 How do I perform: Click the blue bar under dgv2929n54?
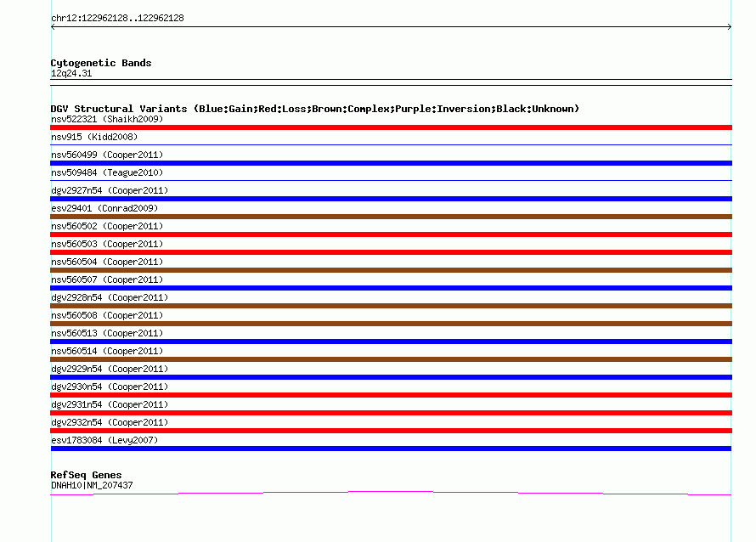pos(391,377)
